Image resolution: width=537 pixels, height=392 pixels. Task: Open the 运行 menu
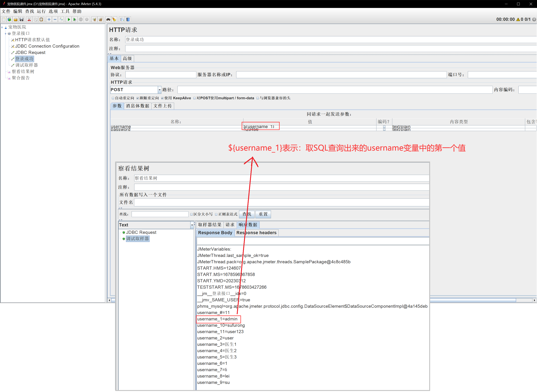point(41,11)
